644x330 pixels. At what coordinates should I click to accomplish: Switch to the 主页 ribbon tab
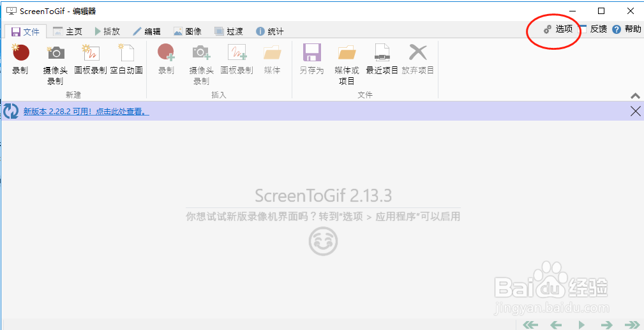[68, 31]
